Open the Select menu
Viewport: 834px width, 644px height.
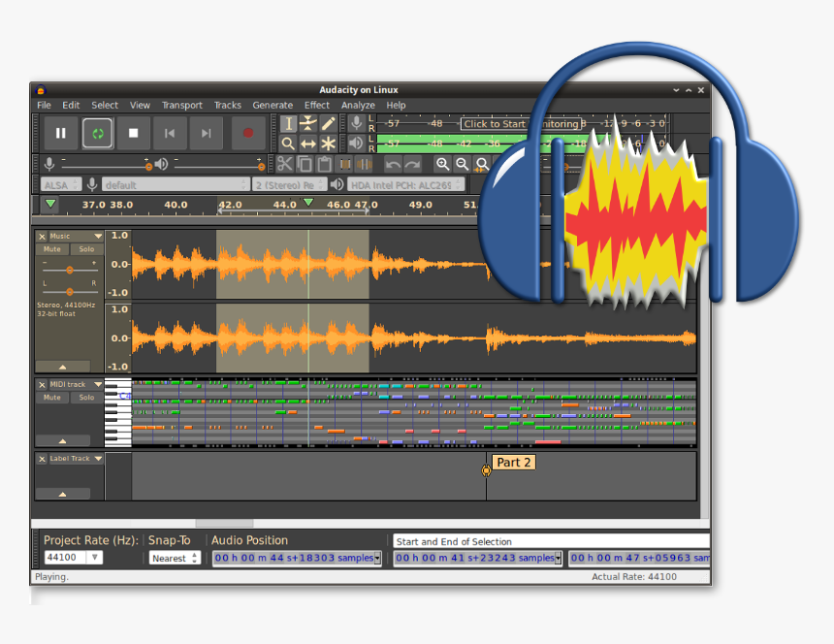(x=105, y=105)
